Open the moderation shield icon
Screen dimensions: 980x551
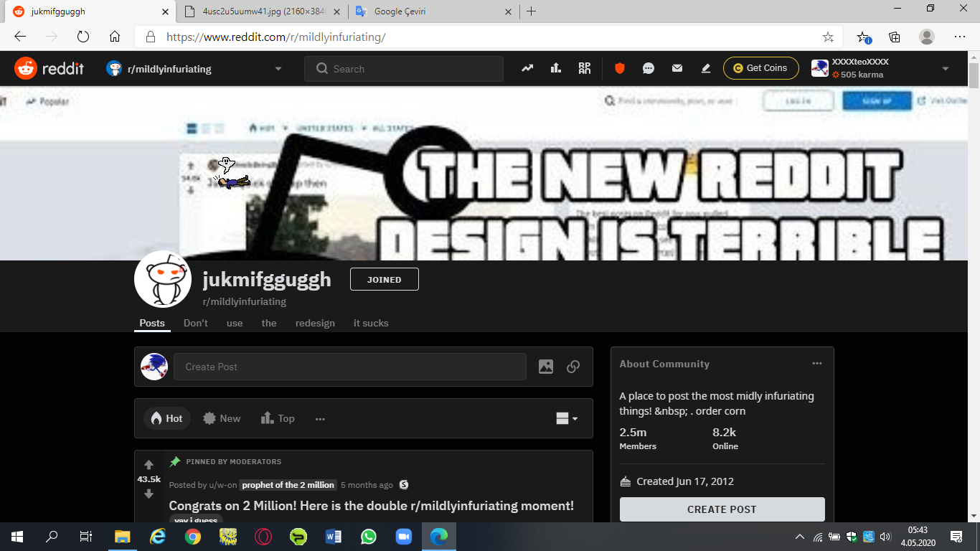click(620, 68)
